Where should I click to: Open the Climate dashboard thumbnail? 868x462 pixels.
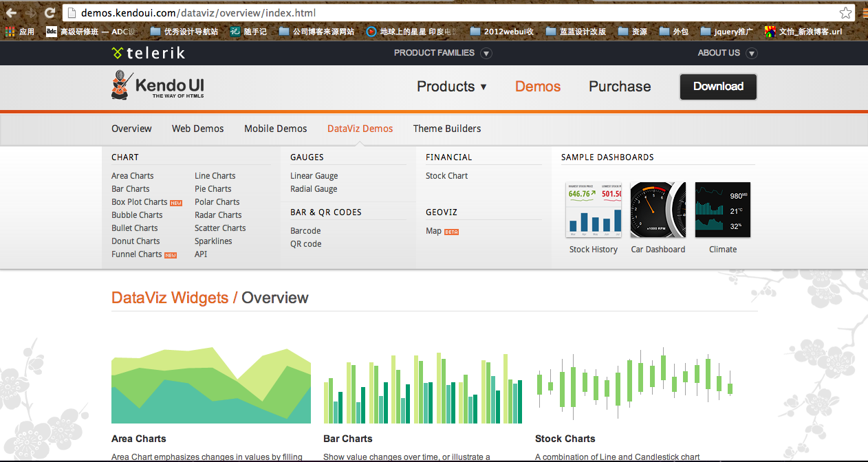pos(722,210)
